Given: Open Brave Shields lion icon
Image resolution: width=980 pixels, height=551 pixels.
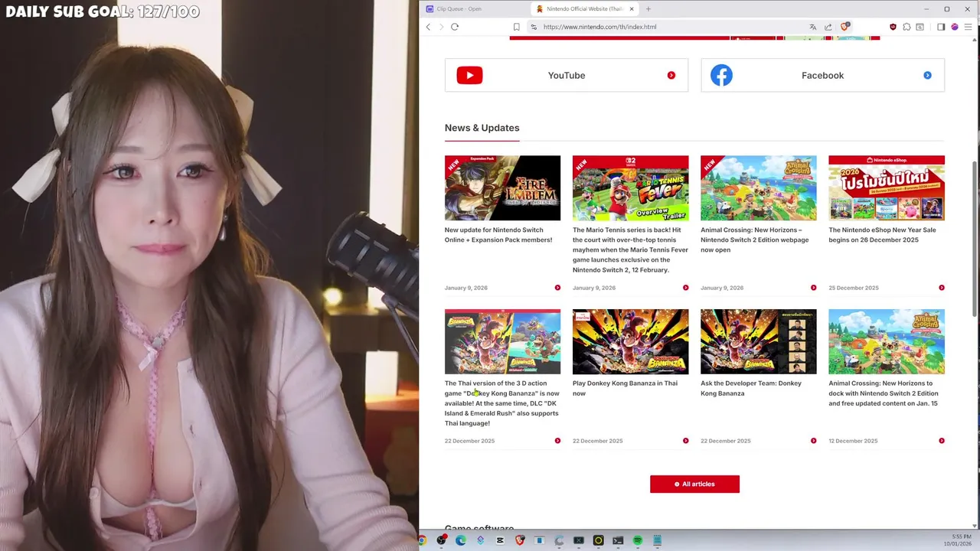Looking at the screenshot, I should click(x=844, y=27).
